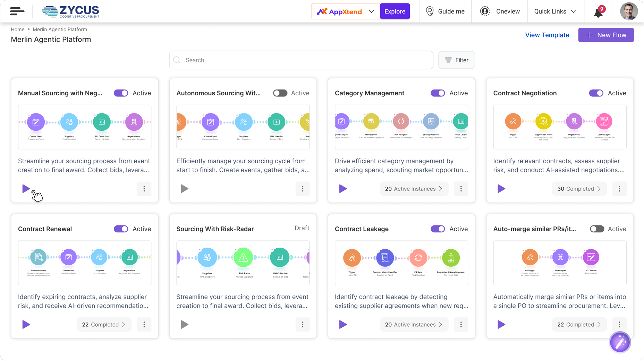Screen dimensions: 644x361
Task: Expand 30 Completed on Contract Negotiation
Action: pos(579,189)
